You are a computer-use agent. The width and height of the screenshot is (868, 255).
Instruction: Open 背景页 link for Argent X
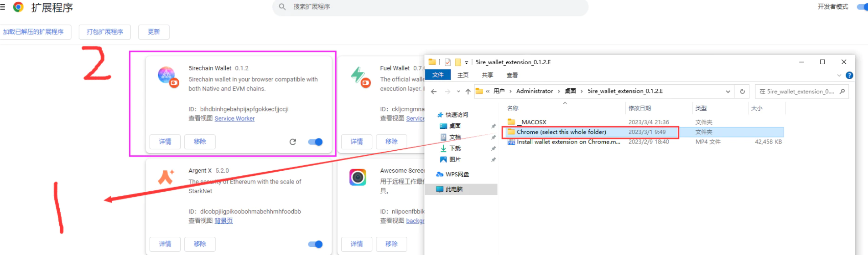click(223, 221)
